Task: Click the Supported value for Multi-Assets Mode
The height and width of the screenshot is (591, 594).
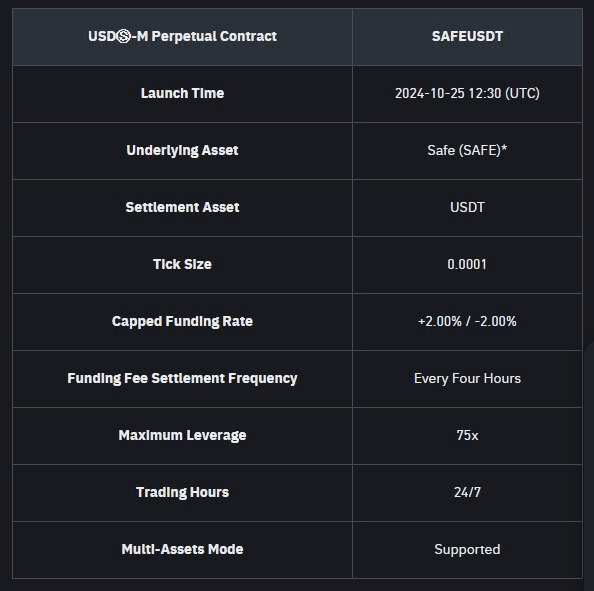Action: [467, 549]
